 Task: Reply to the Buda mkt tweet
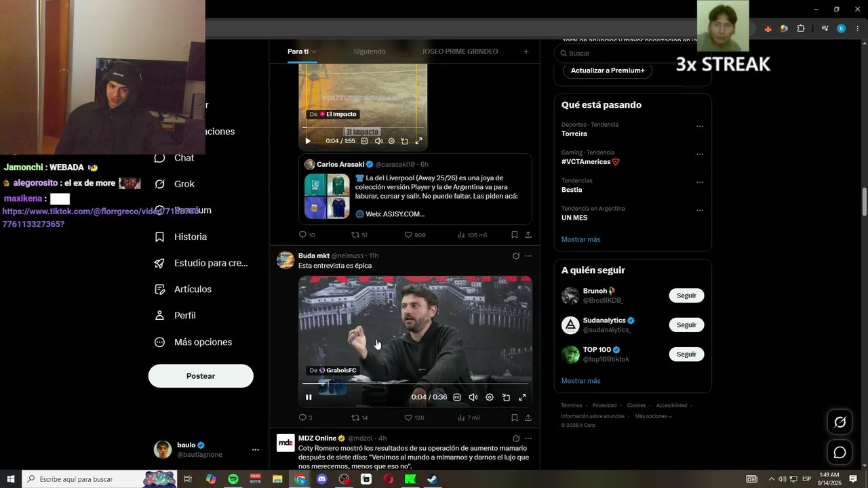coord(303,418)
